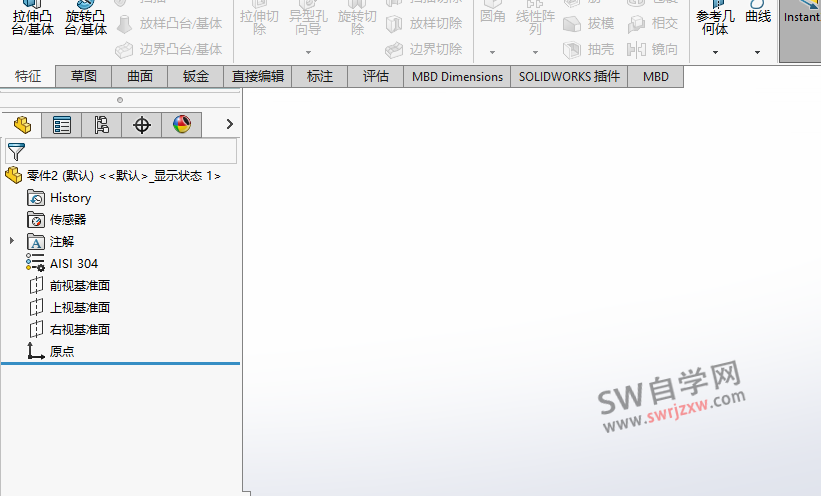Click the filter funnel icon
This screenshot has height=496, width=821.
16,152
